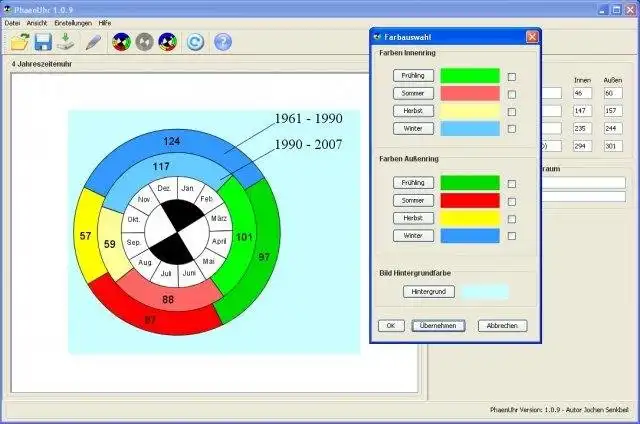Click the Außenring Frühling button
Viewport: 640px width, 424px height.
(x=413, y=183)
